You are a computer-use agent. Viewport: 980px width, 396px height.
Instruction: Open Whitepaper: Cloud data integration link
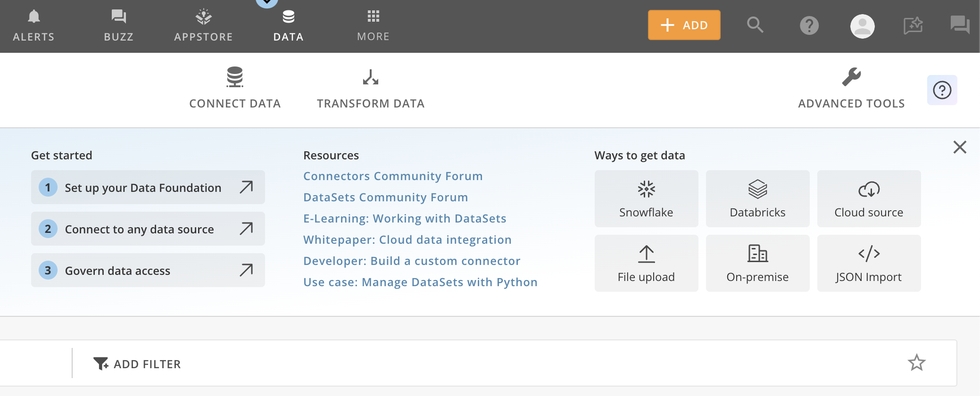click(407, 239)
